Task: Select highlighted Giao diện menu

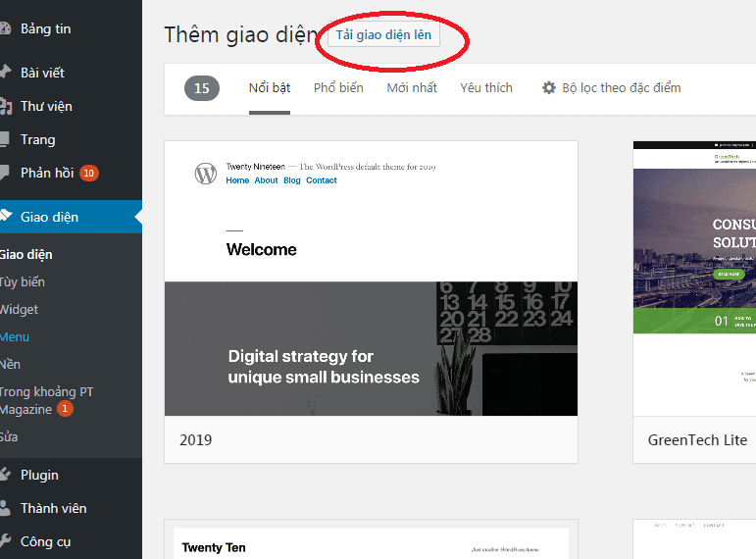Action: coord(71,217)
